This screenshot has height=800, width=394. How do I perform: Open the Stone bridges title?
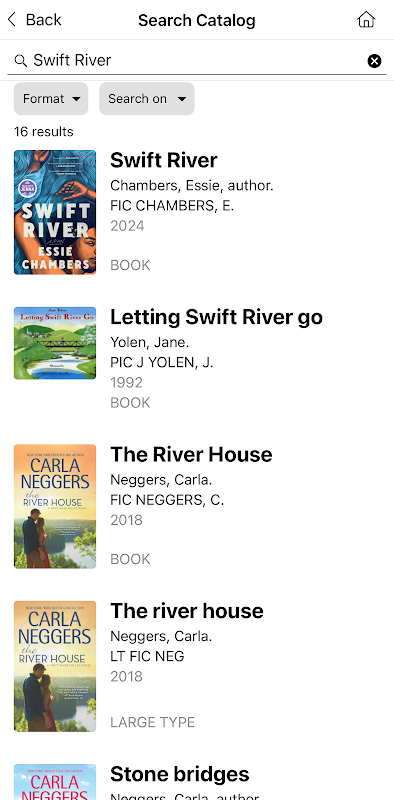180,774
